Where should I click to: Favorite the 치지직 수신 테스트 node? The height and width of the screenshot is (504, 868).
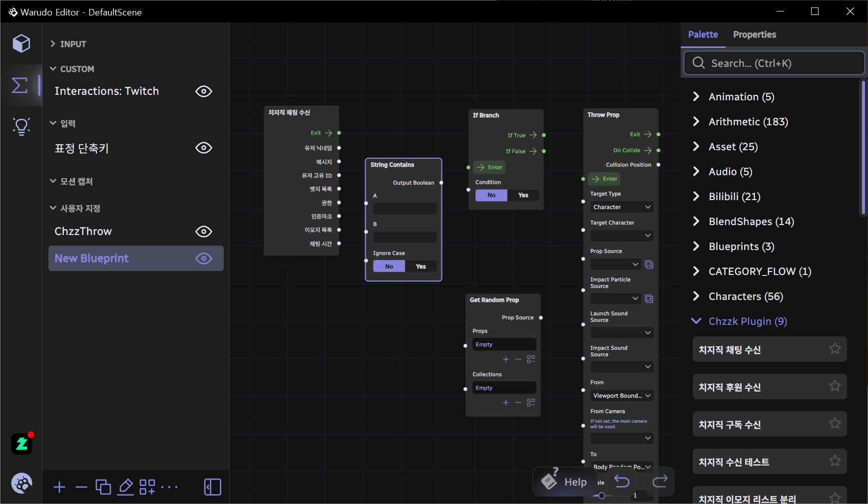point(835,461)
